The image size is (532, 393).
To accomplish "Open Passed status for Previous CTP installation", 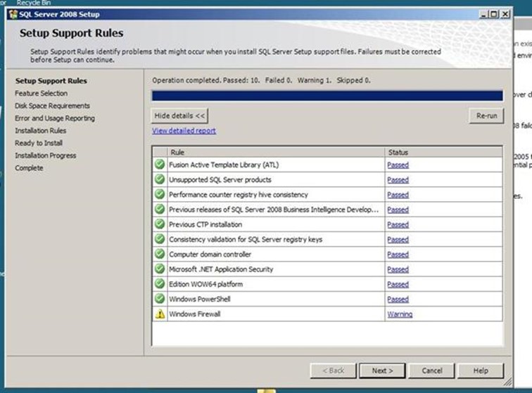I will click(398, 225).
